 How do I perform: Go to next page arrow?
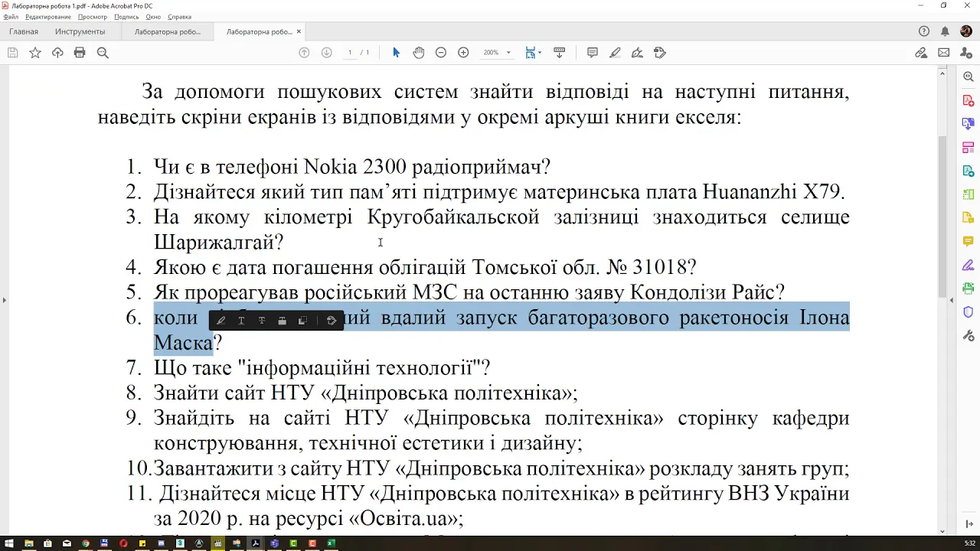tap(326, 53)
